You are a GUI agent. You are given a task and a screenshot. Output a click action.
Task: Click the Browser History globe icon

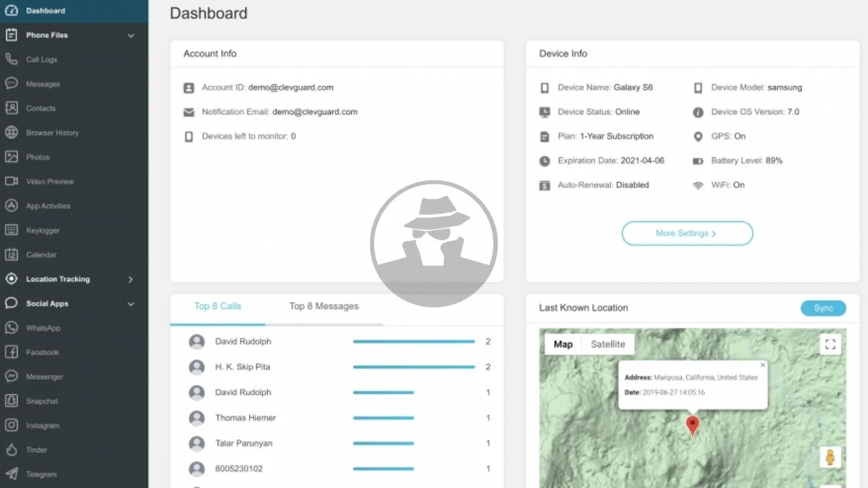[x=11, y=133]
